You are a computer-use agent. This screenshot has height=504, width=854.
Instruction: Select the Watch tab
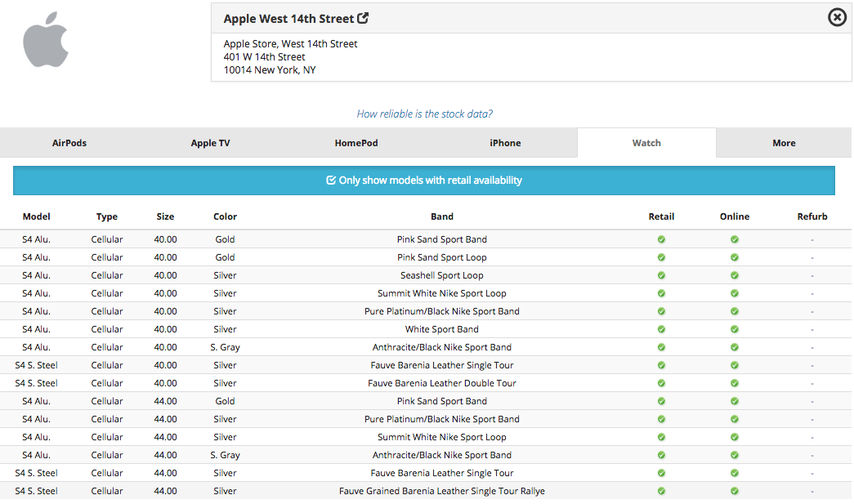click(x=646, y=143)
